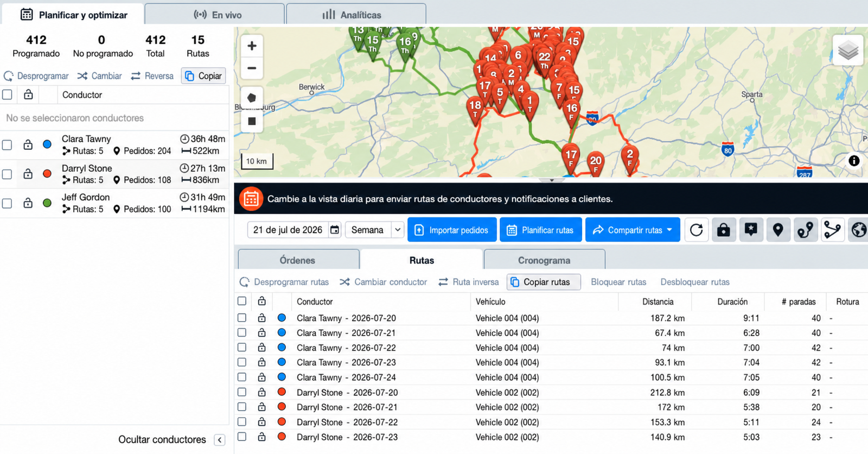The width and height of the screenshot is (868, 454).
Task: Click the lock header icon in routes table
Action: coord(261,301)
